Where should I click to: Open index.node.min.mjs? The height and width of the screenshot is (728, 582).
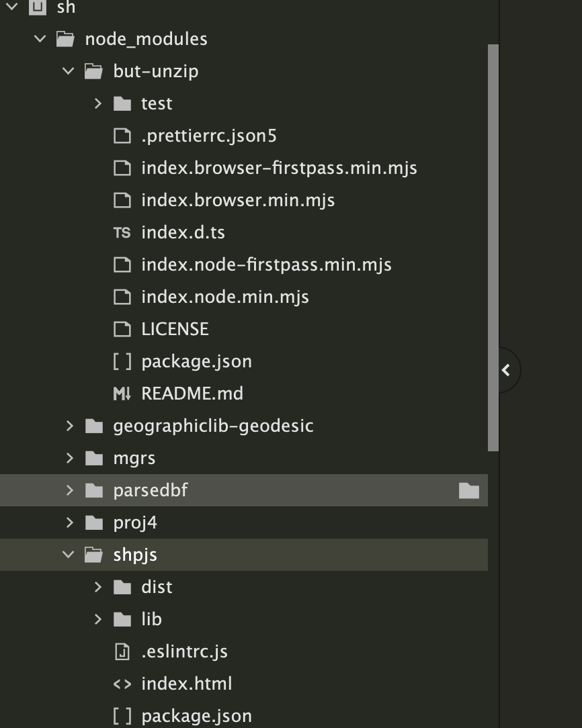tap(225, 297)
